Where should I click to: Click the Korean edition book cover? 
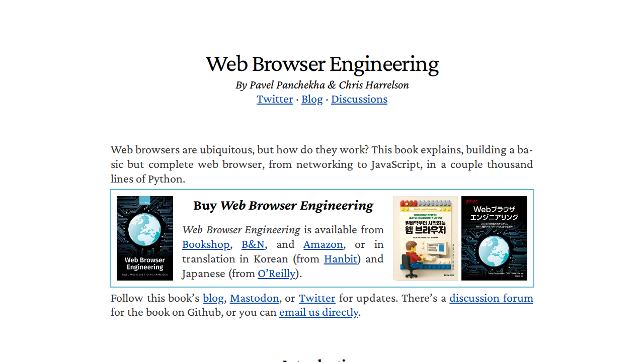[426, 238]
